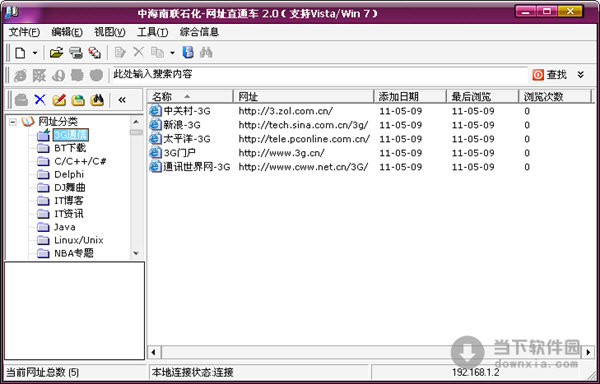Click the IE icon beside 太平洋-3G
The image size is (600, 384).
pyautogui.click(x=155, y=139)
